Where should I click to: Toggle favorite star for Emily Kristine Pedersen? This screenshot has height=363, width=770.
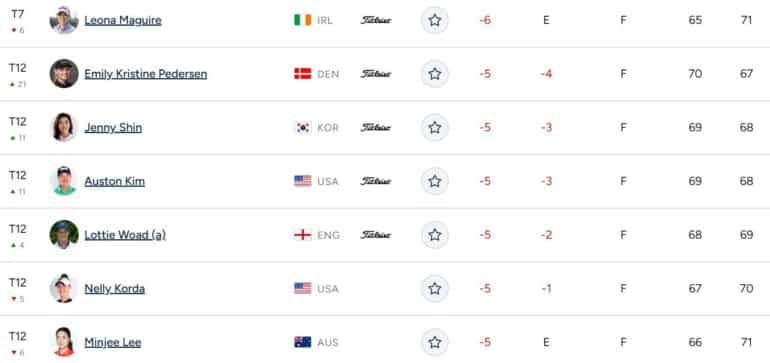coord(435,74)
